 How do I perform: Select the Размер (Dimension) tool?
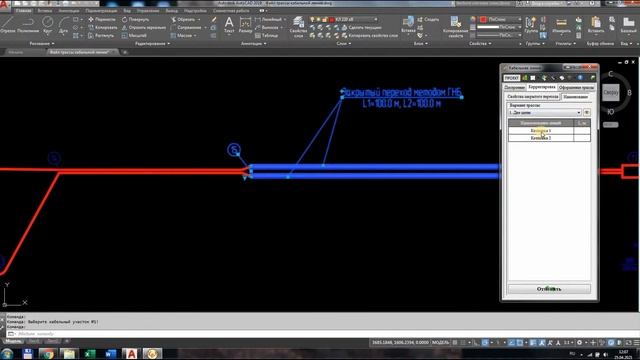pos(245,24)
